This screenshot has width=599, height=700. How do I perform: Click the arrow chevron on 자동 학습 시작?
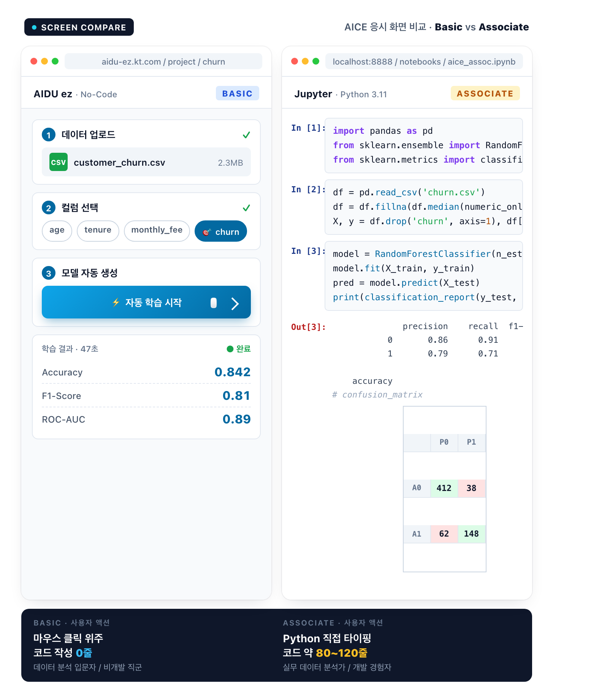tap(235, 303)
